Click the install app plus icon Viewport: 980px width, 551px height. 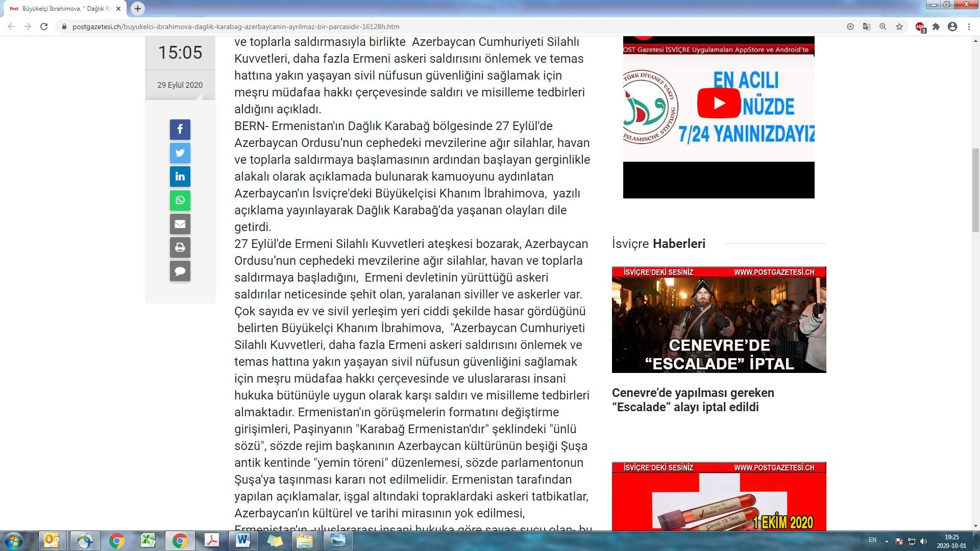pyautogui.click(x=850, y=27)
